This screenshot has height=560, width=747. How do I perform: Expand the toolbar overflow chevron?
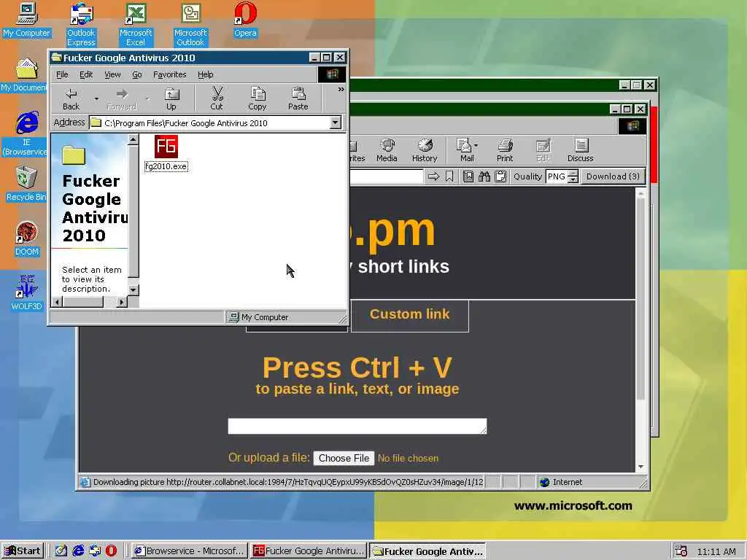(341, 90)
